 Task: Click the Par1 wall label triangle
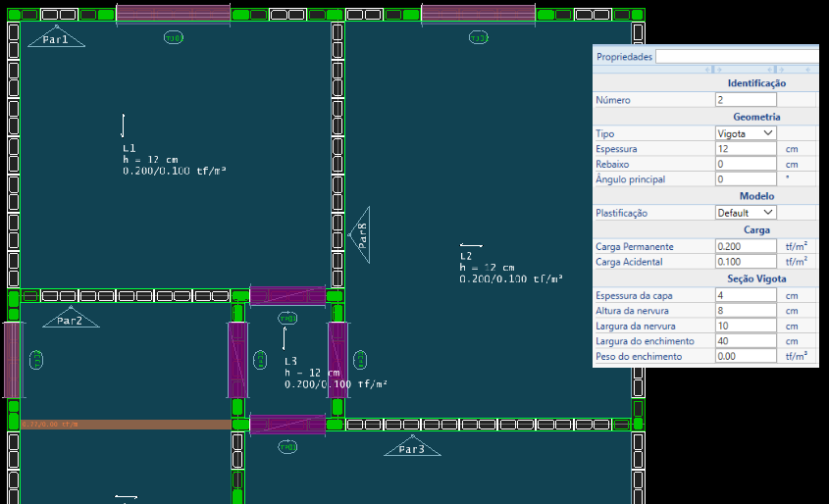(55, 39)
